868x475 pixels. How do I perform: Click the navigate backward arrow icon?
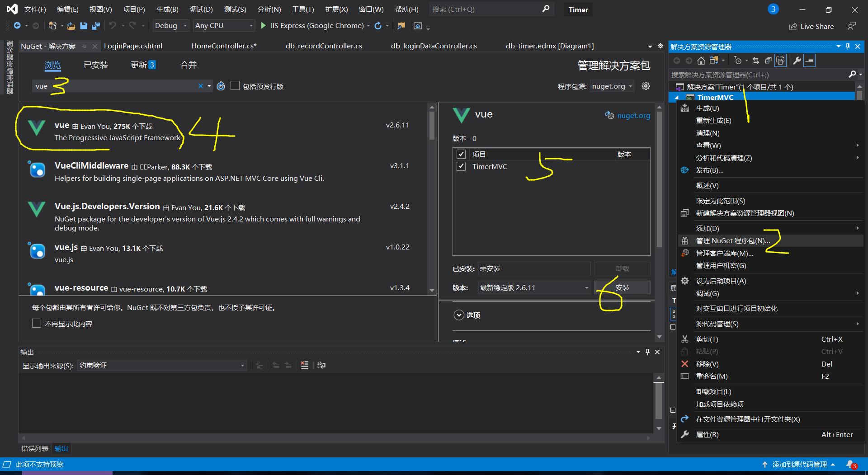(x=17, y=25)
